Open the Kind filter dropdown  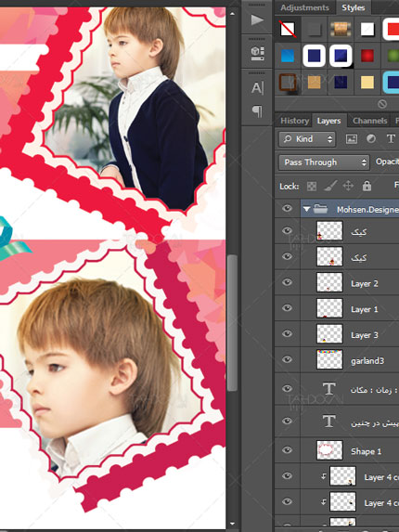(307, 139)
